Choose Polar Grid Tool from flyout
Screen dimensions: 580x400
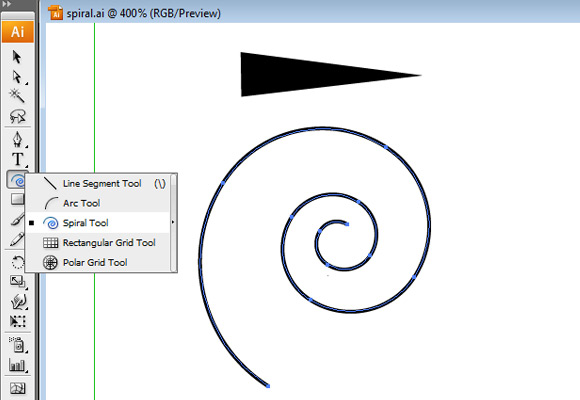point(98,262)
